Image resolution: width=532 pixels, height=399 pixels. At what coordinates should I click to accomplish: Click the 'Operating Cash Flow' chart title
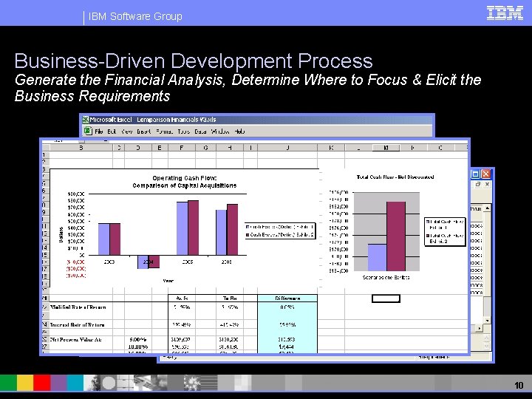pos(185,182)
